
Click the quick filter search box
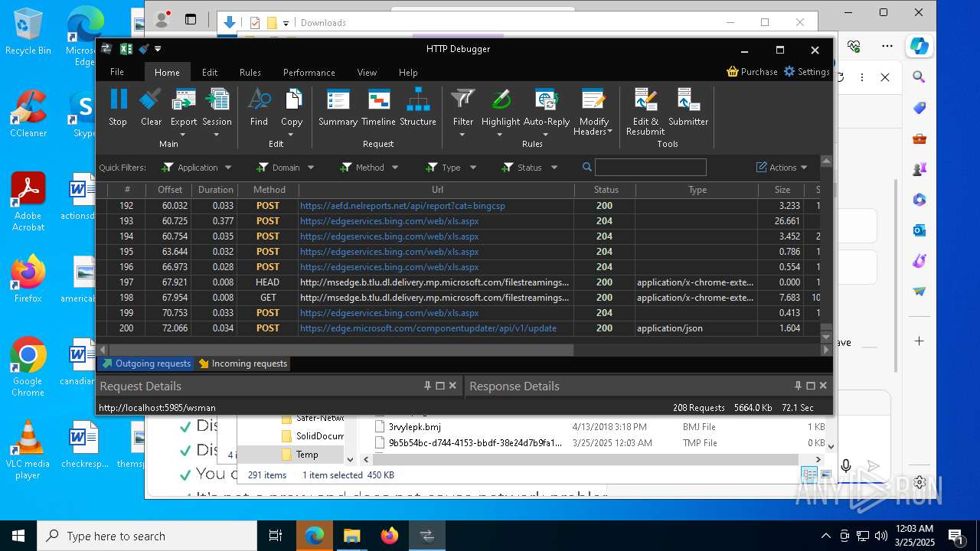[x=650, y=168]
